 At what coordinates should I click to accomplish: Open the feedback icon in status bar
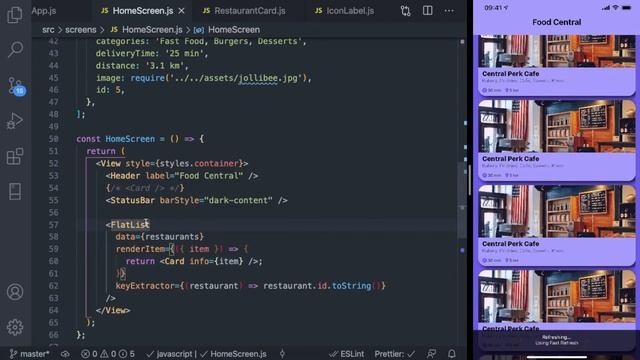point(431,354)
